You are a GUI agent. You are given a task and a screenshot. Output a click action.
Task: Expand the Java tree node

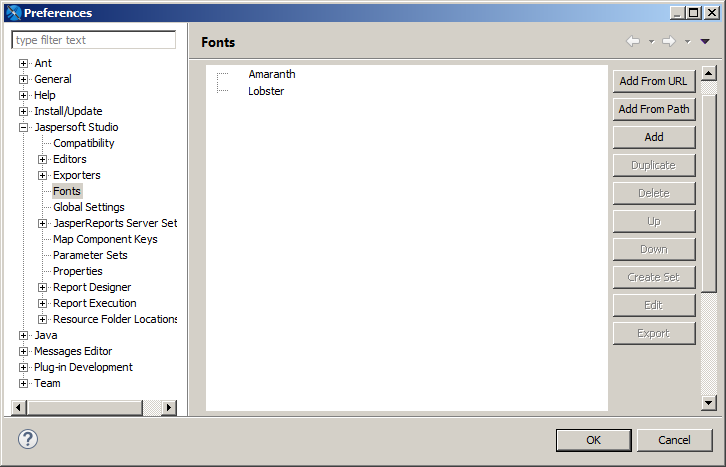23,336
